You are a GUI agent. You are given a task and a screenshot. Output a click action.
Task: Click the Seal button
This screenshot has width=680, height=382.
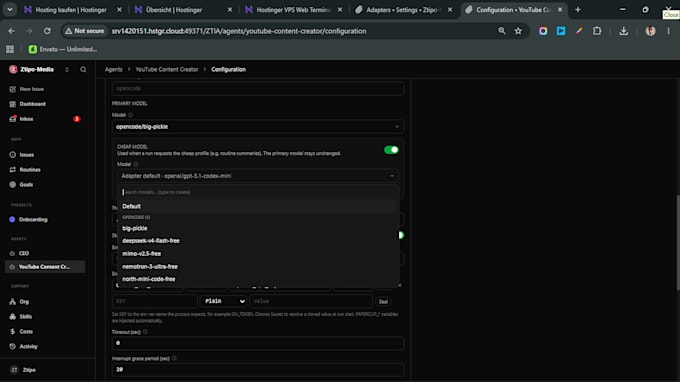click(383, 301)
